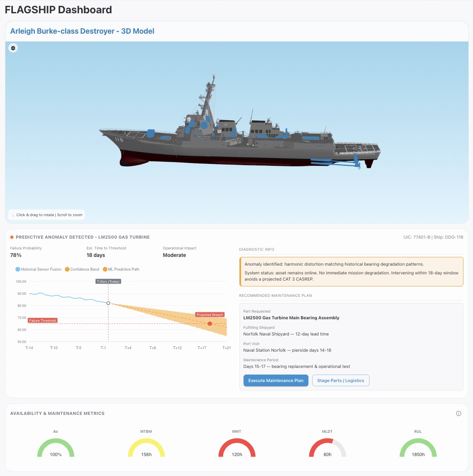Click the orange anomaly status dot
Screen dimensions: 473x476
[12, 237]
